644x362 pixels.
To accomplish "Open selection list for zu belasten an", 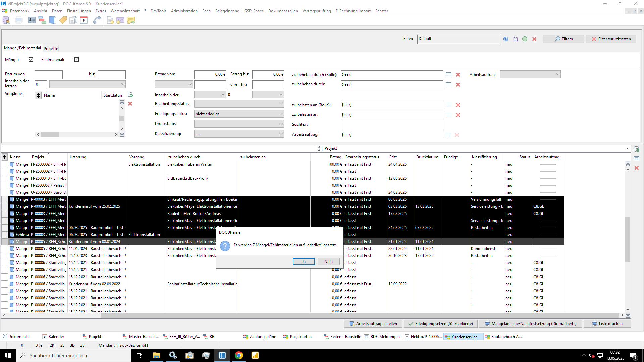I will (x=448, y=115).
